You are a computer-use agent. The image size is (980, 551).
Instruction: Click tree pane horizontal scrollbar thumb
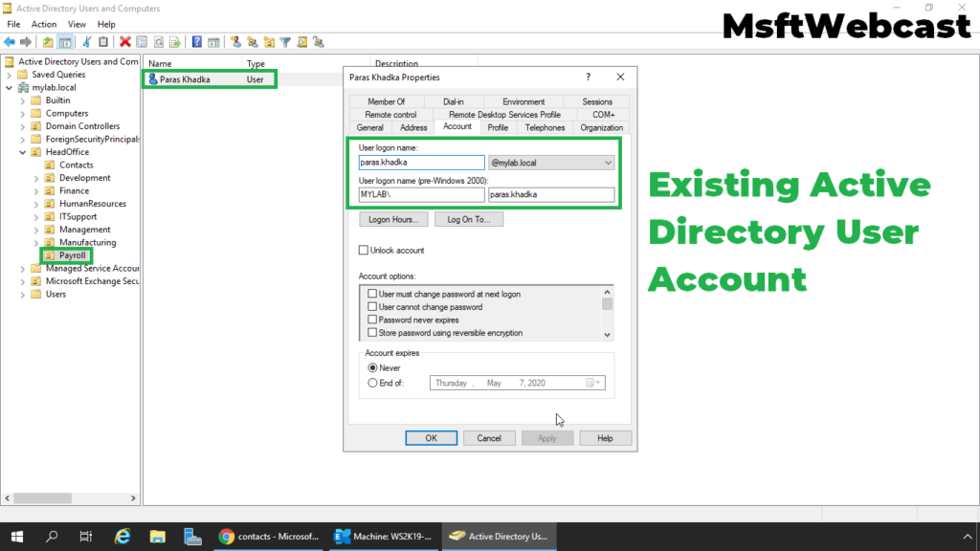click(x=42, y=497)
